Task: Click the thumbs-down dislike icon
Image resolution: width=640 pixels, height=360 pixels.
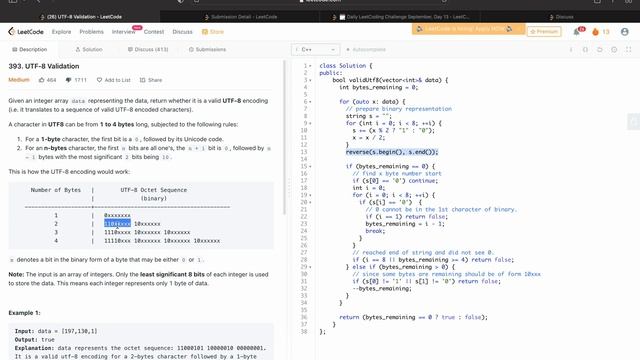Action: point(68,80)
